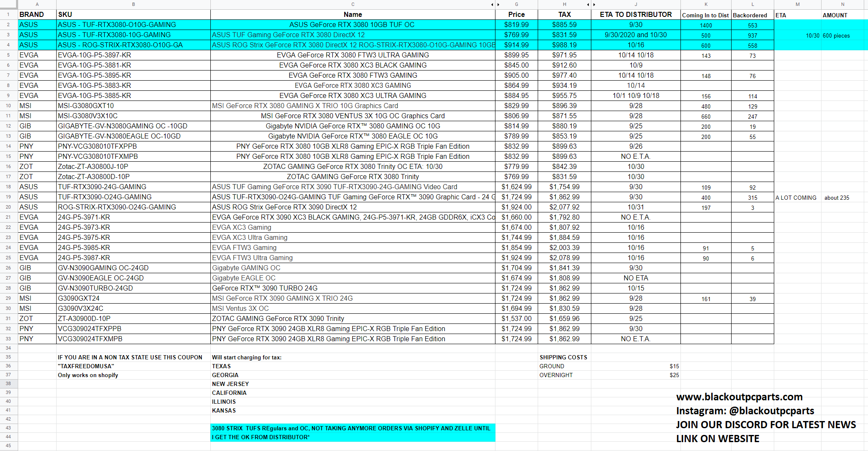Select SKU VCG309024TFXMPB

click(133, 339)
